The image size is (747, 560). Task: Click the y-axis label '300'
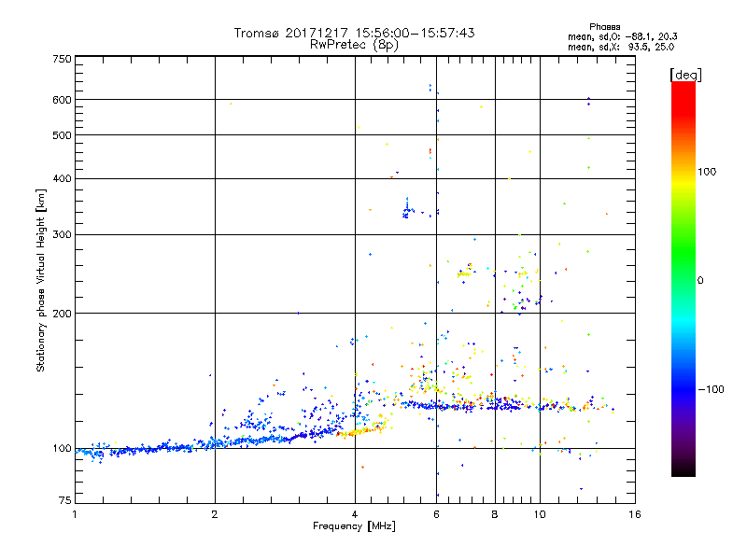[62, 234]
